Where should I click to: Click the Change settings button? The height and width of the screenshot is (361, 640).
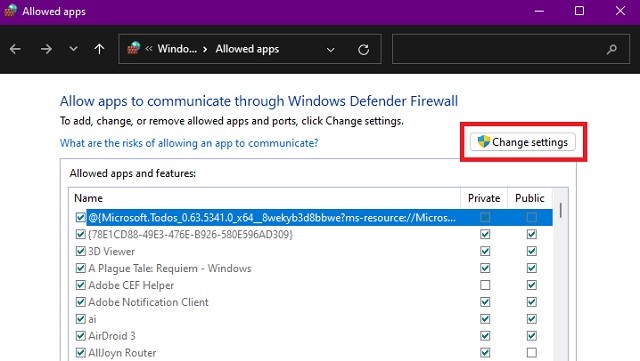tap(523, 142)
